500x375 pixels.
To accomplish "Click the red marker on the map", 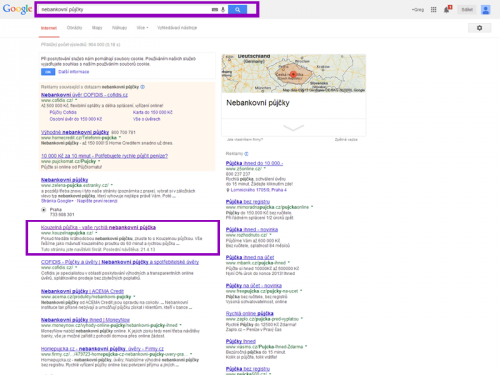I will point(293,74).
